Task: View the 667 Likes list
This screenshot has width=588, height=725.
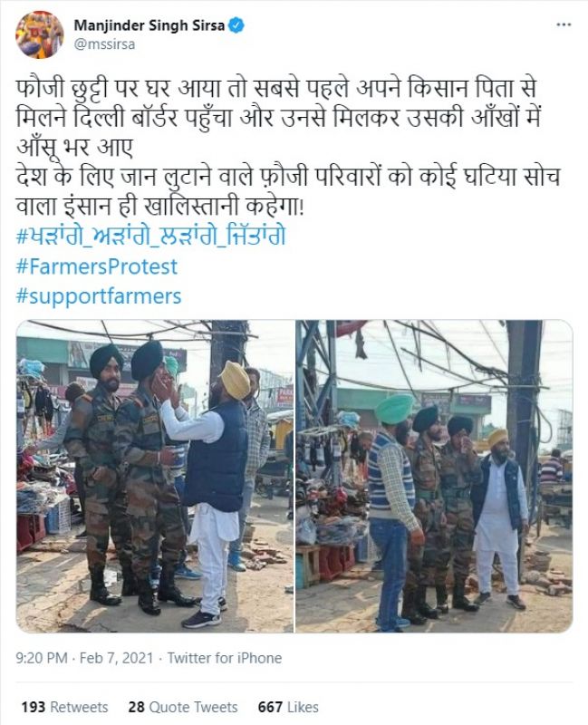Action: click(x=288, y=707)
